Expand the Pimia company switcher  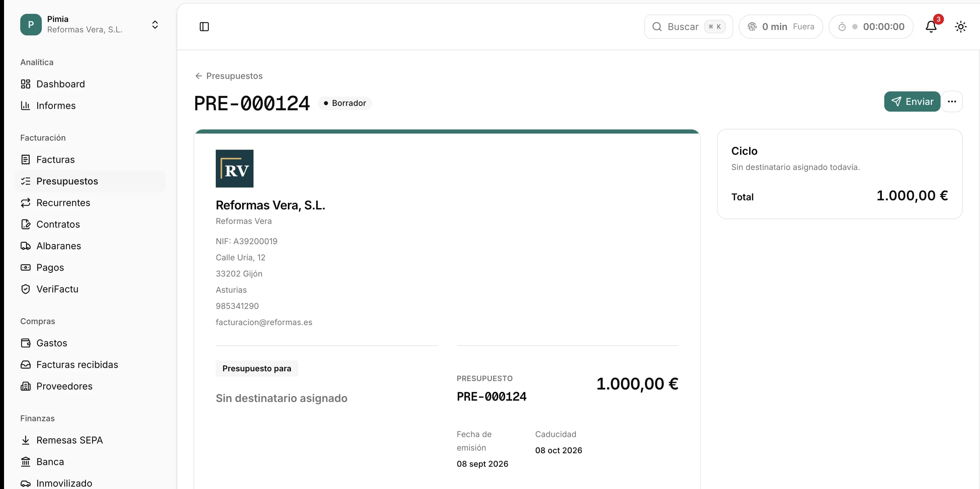click(x=90, y=25)
